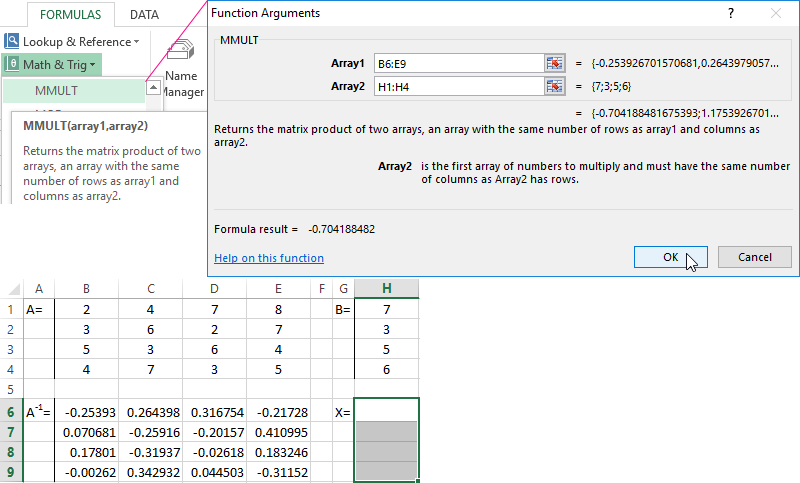Screen dimensions: 800x483
Task: Click into the Array1 input field
Action: tap(458, 63)
